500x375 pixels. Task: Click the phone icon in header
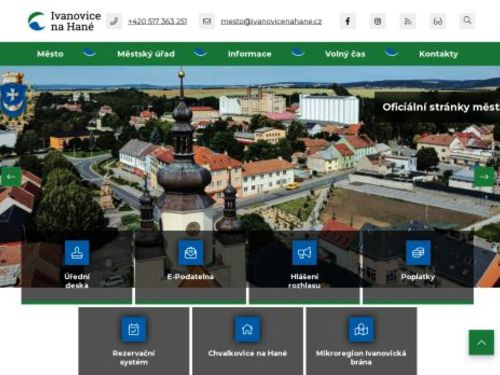click(114, 21)
